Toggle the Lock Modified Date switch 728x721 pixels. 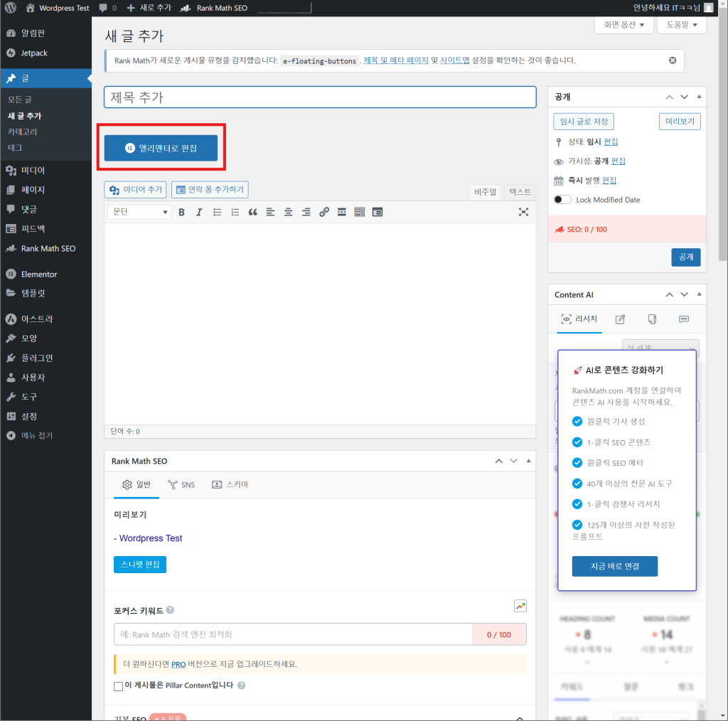click(562, 200)
